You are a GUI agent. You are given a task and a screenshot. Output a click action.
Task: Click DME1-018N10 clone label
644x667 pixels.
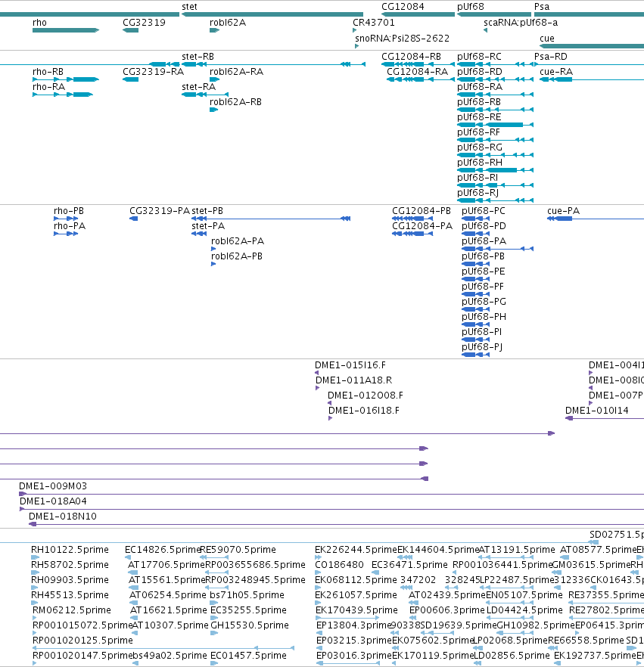click(x=63, y=517)
